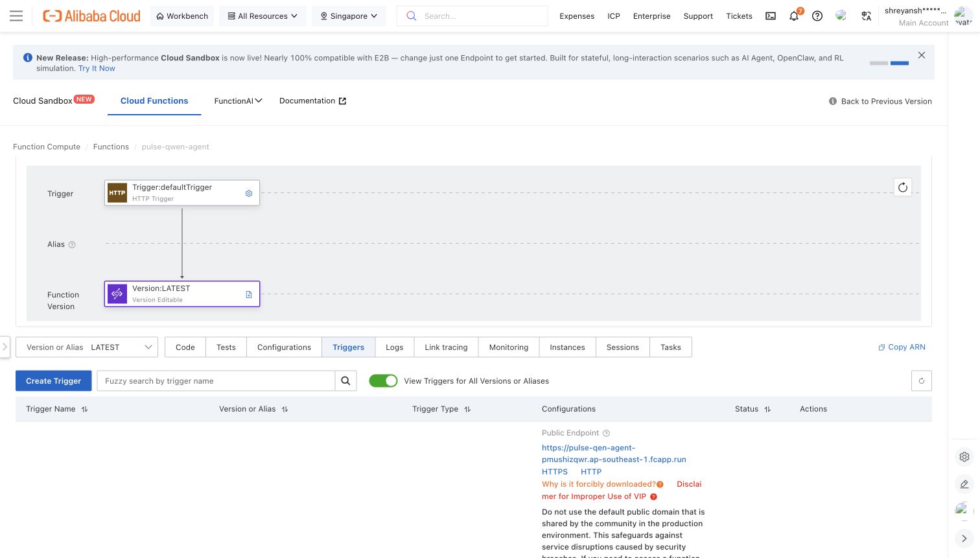Switch to the Logs tab
The width and height of the screenshot is (980, 558).
coord(394,347)
